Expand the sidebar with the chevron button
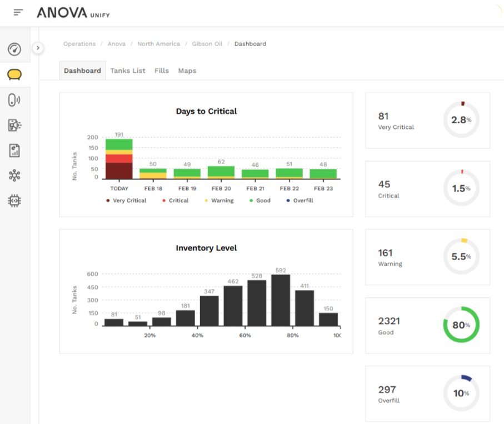Image resolution: width=504 pixels, height=424 pixels. pyautogui.click(x=38, y=48)
